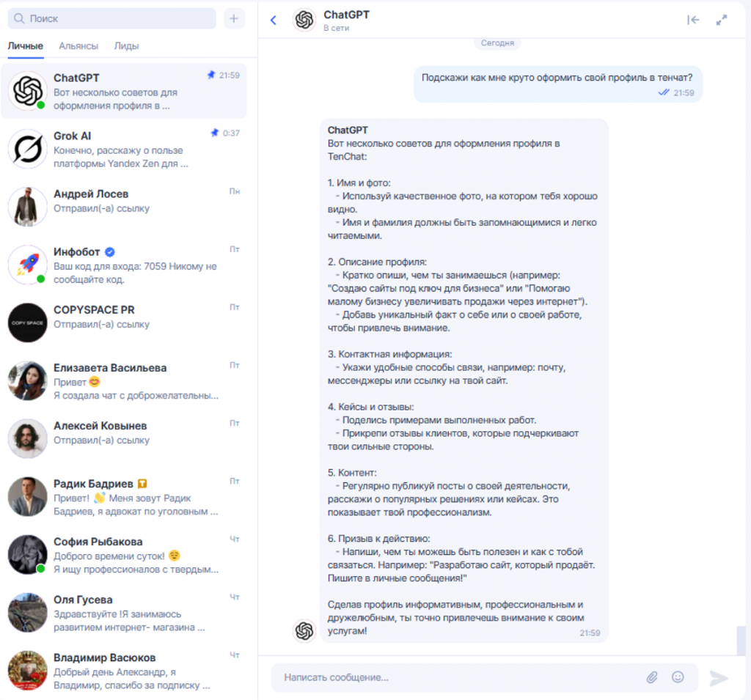This screenshot has width=751, height=700.
Task: Open chat with Радик Бадриев
Action: [123, 496]
